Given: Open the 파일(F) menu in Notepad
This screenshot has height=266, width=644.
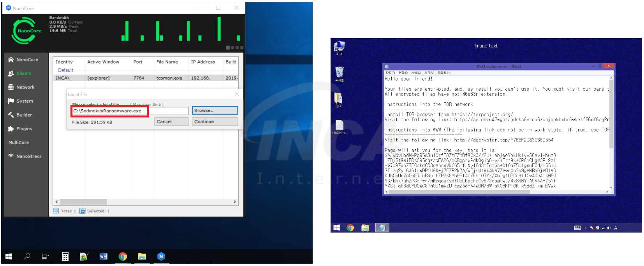Looking at the screenshot, I should pos(390,73).
